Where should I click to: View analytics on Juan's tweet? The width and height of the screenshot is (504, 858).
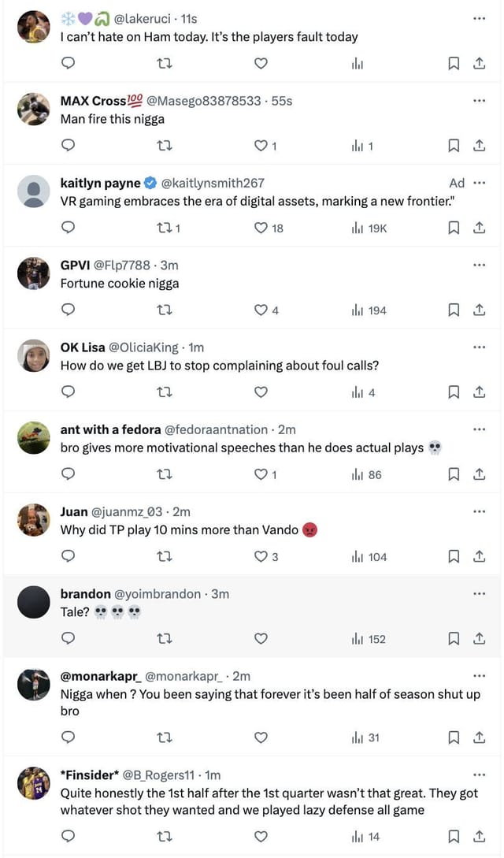[358, 556]
